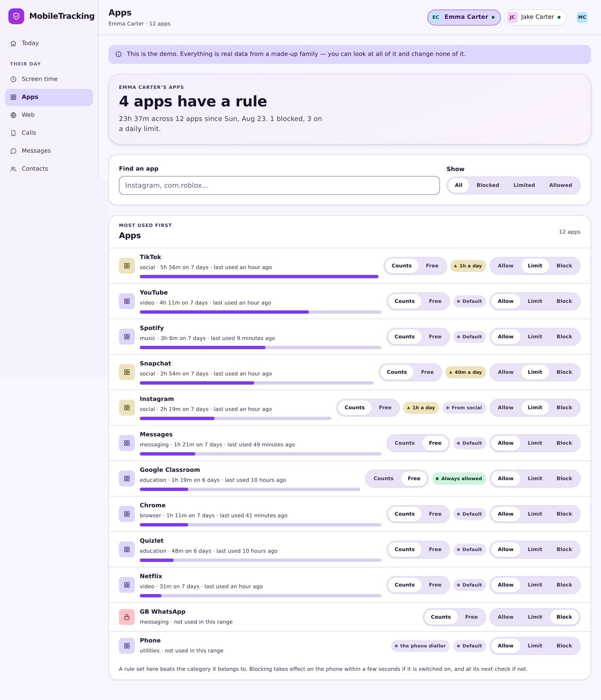The width and height of the screenshot is (601, 700).
Task: Block the Netflix app
Action: pyautogui.click(x=564, y=585)
